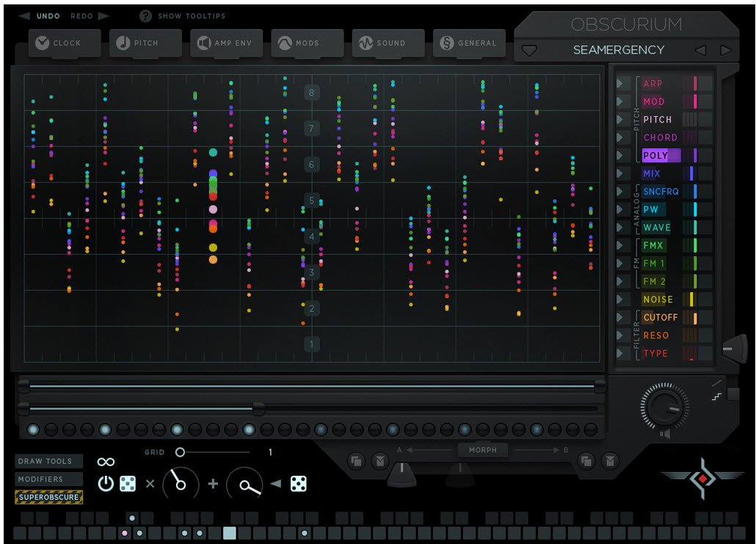Select the CUTOFF parameter label
756x544 pixels.
[x=660, y=317]
